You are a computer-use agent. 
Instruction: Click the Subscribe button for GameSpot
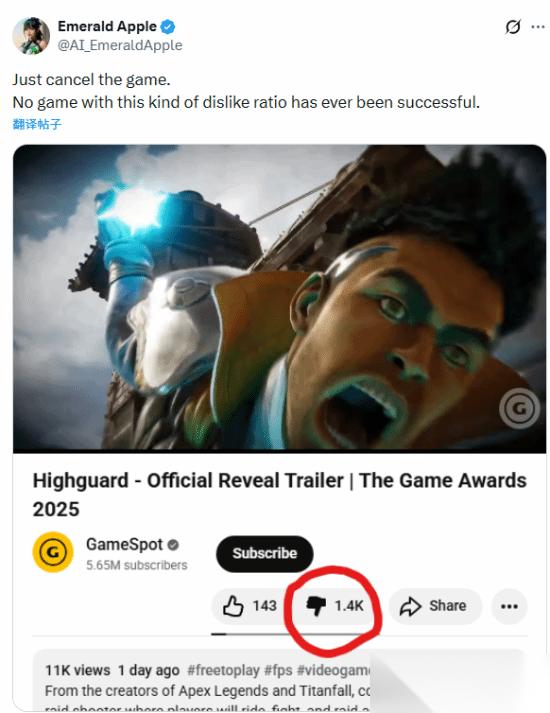[x=265, y=553]
